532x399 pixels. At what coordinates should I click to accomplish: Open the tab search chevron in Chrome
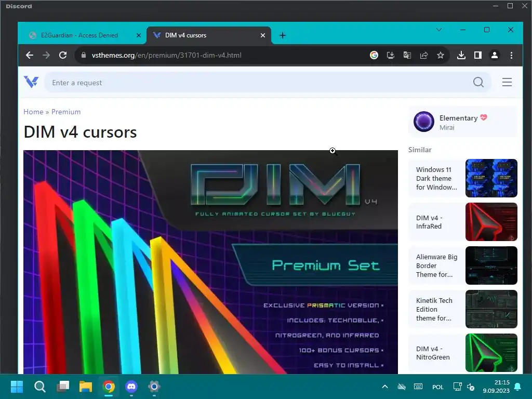(438, 30)
